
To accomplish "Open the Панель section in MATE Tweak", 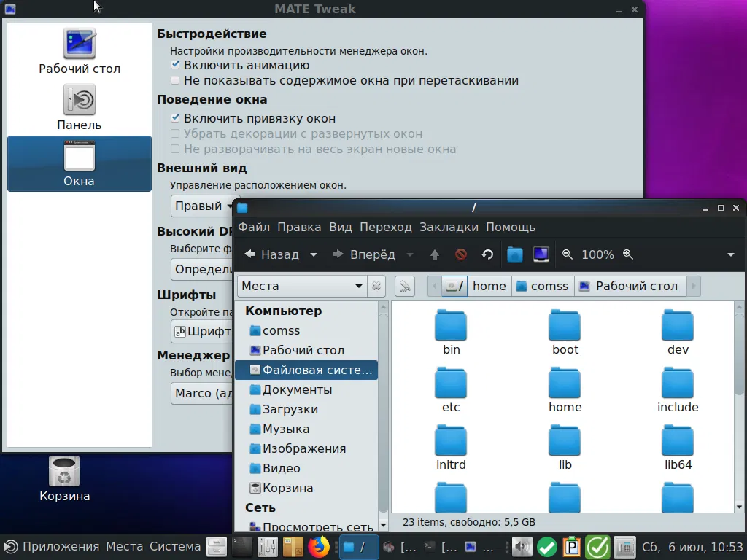I will (x=80, y=108).
